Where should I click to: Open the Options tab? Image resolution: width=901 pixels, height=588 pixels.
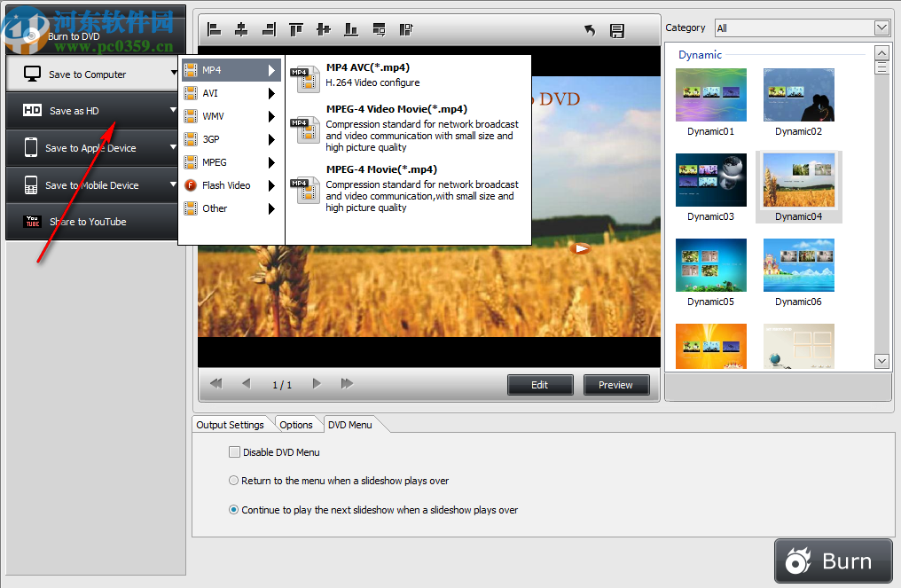[298, 424]
